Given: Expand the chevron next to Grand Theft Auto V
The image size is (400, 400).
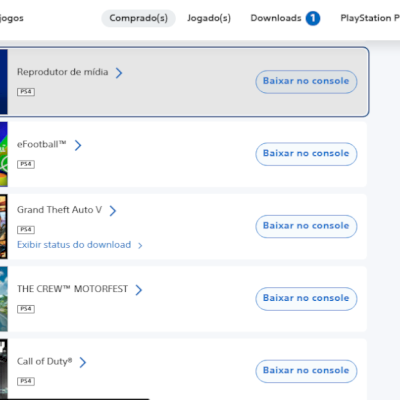Looking at the screenshot, I should click(113, 211).
